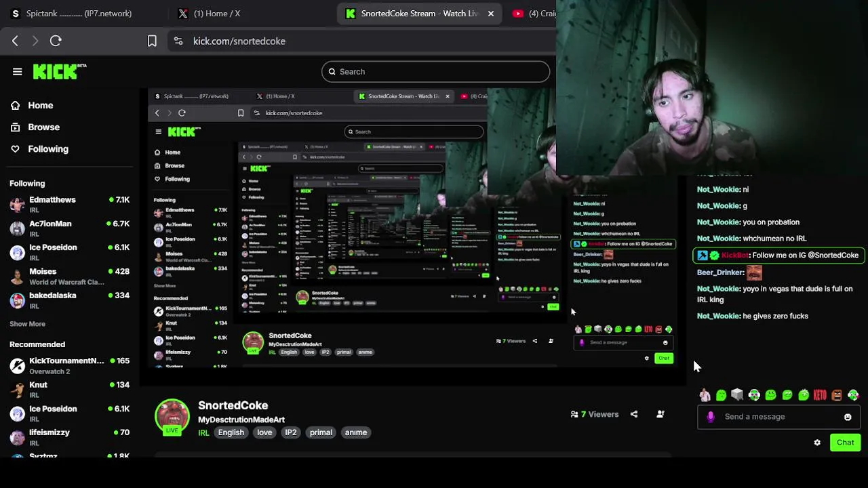Focus the Kick search field
The height and width of the screenshot is (488, 868).
(x=435, y=71)
